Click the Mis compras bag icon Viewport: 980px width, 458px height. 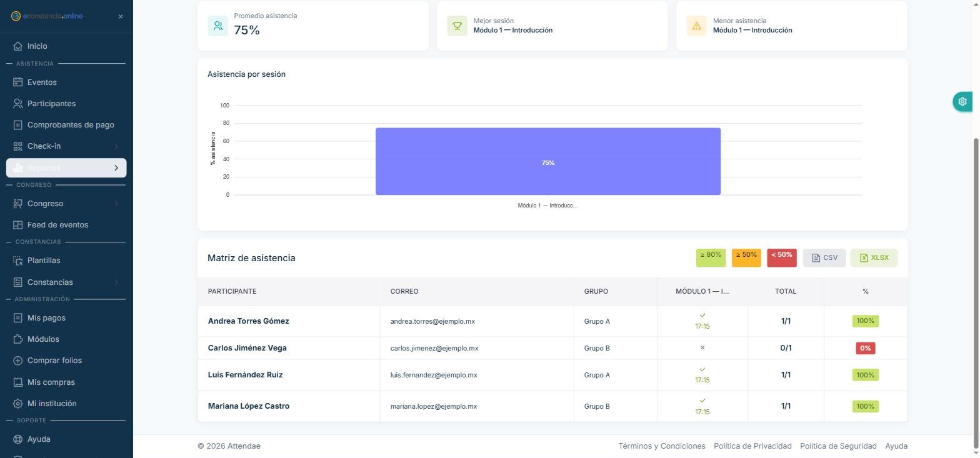pyautogui.click(x=17, y=382)
